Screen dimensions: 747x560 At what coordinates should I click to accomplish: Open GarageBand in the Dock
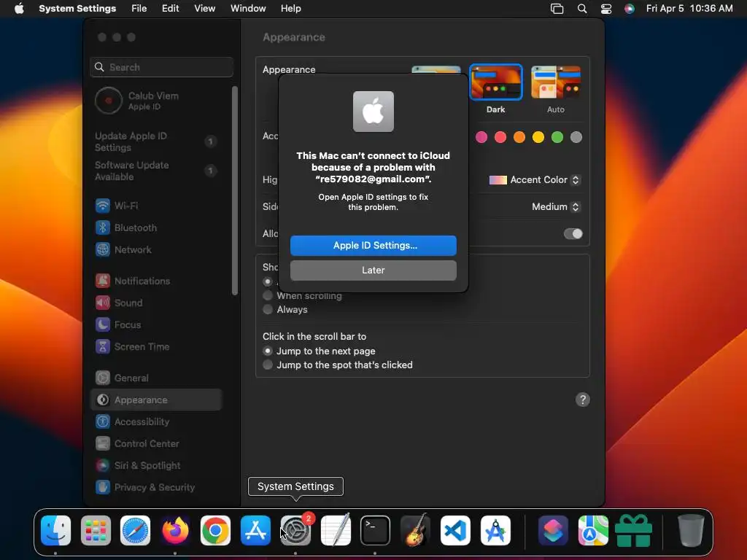coord(415,530)
